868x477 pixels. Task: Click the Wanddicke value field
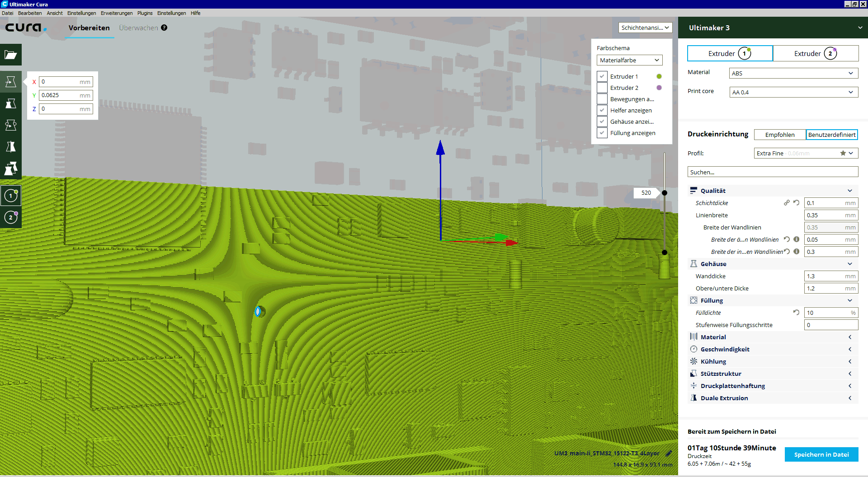(x=831, y=276)
